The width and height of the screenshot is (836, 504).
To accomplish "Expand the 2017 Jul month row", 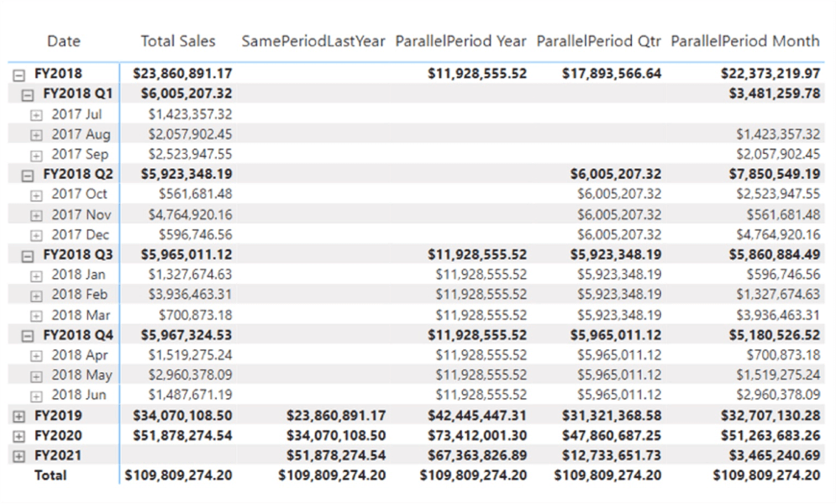I will [36, 114].
